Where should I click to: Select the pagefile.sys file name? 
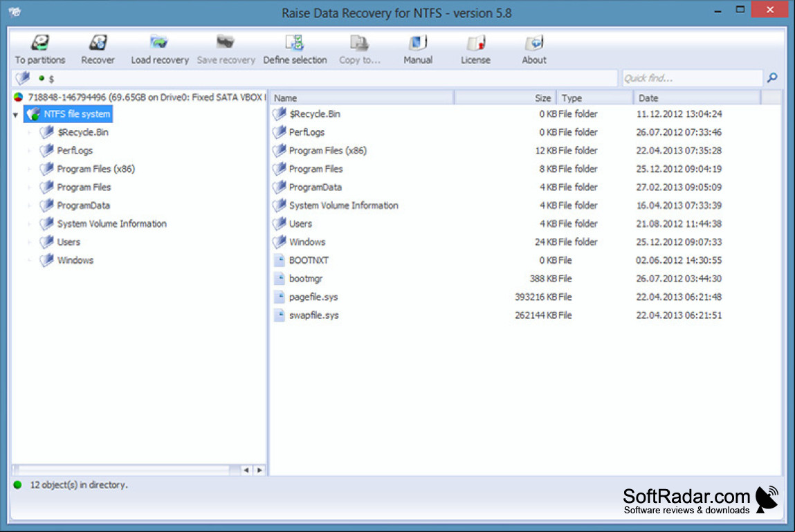tap(313, 297)
